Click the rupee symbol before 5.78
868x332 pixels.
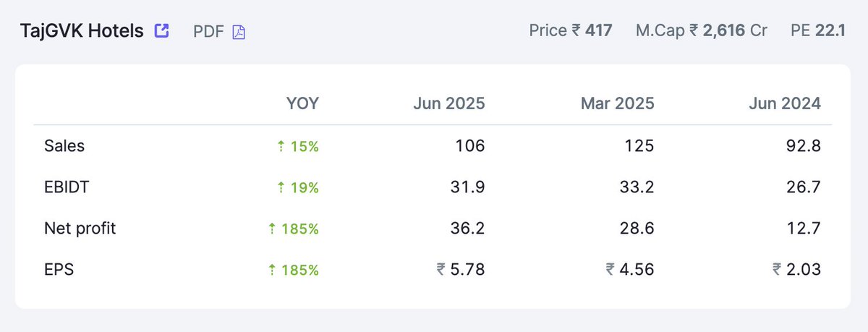coord(441,270)
